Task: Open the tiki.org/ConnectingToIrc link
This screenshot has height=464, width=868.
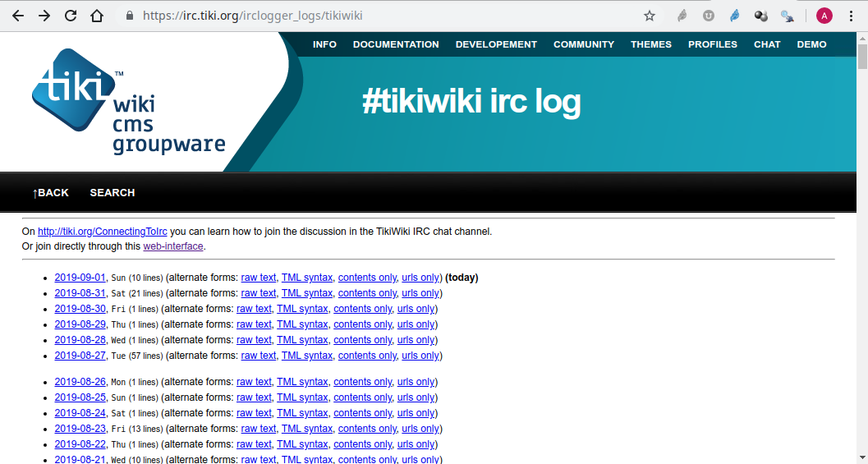Action: (103, 232)
